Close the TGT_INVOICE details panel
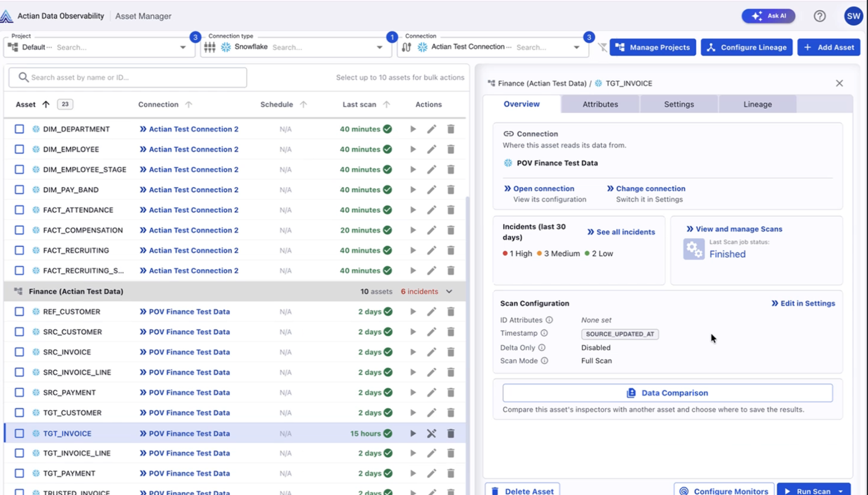The image size is (868, 495). 839,83
